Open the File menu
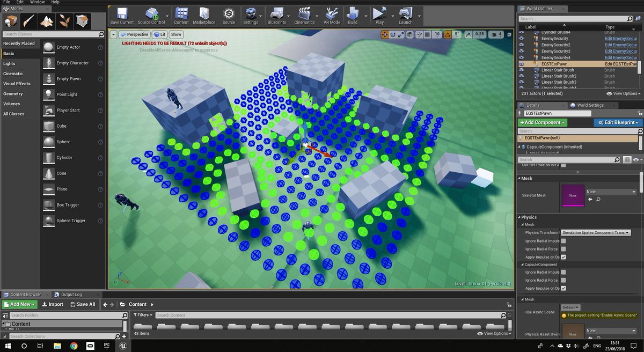The height and width of the screenshot is (352, 644). tap(6, 2)
